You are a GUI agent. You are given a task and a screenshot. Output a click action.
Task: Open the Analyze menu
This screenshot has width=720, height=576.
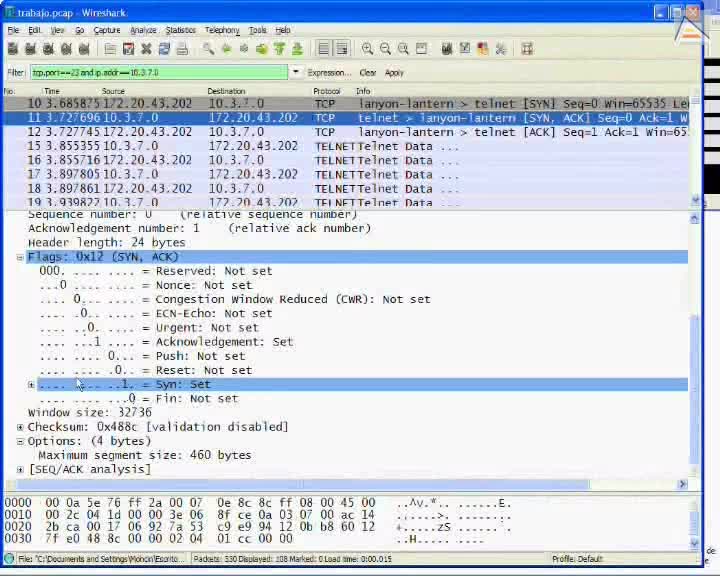click(143, 30)
